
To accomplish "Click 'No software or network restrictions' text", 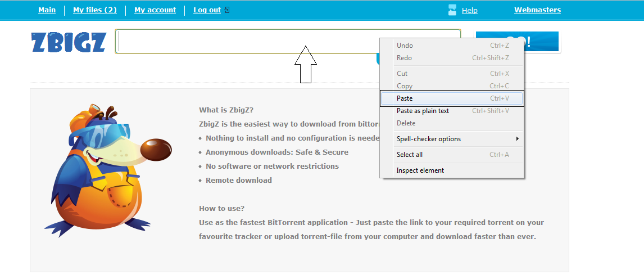I will [273, 166].
